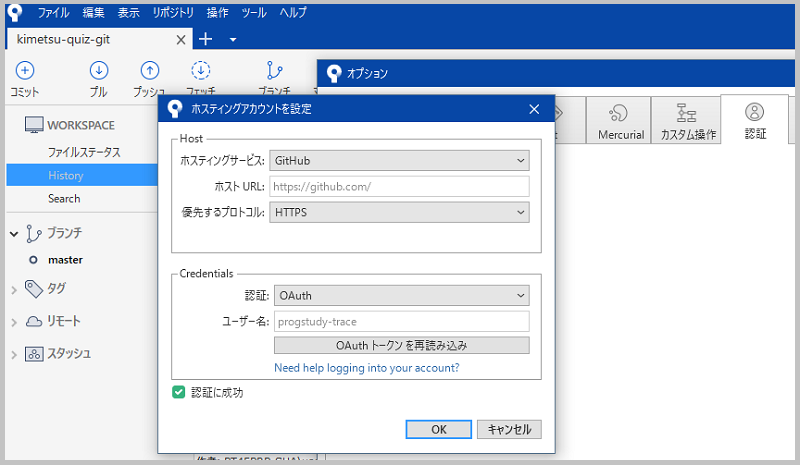The height and width of the screenshot is (465, 800).
Task: Click the Fetch (フェッチ) toolbar icon
Action: (201, 70)
